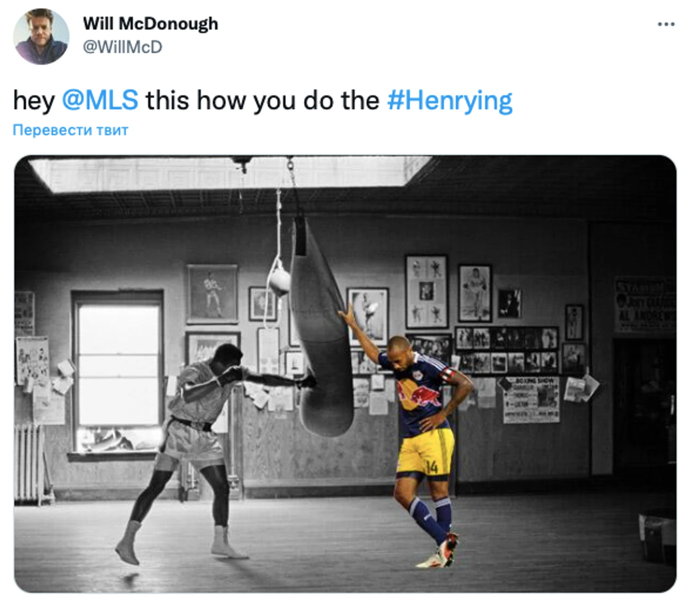The width and height of the screenshot is (688, 616).
Task: Click the tweet text "this how you do the"
Action: pos(262,100)
